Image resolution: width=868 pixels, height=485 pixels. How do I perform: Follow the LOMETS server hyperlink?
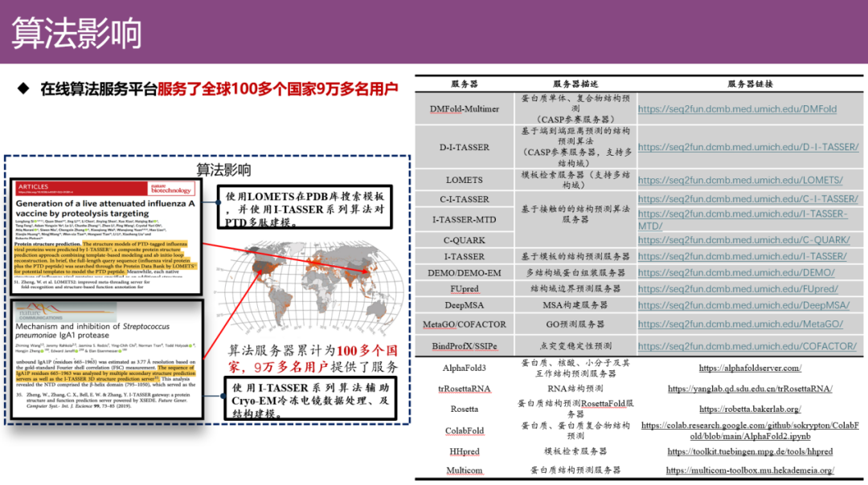pyautogui.click(x=739, y=180)
